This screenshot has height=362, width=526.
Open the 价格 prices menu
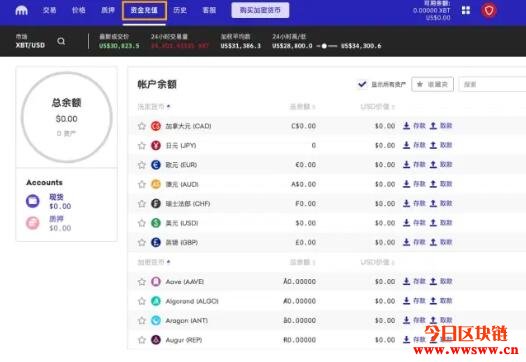(x=78, y=10)
